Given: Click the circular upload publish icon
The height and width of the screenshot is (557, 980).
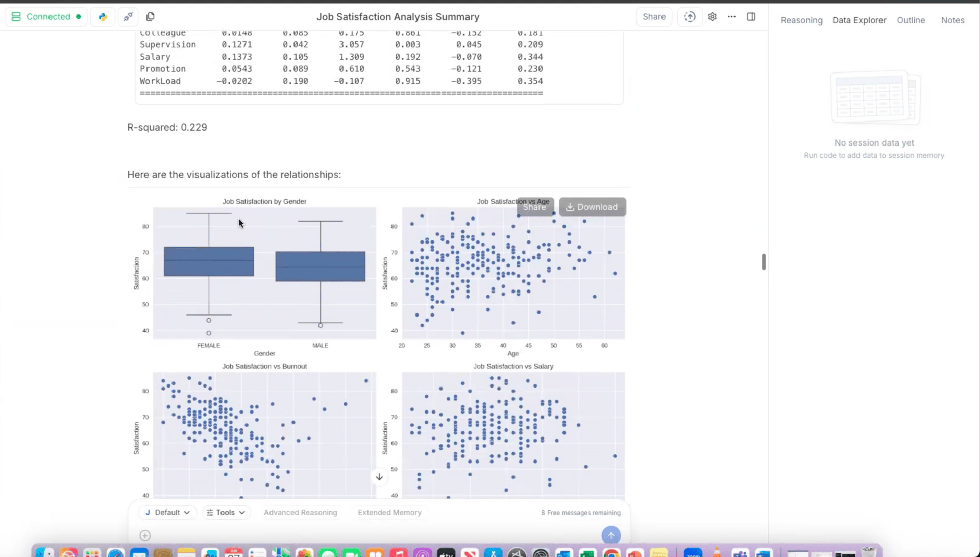Looking at the screenshot, I should click(690, 17).
